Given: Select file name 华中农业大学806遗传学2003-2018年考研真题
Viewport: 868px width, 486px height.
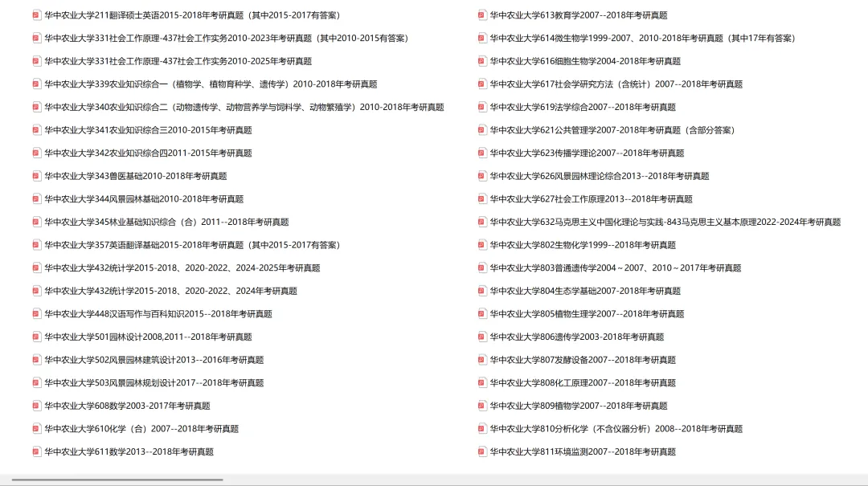Looking at the screenshot, I should pos(577,337).
